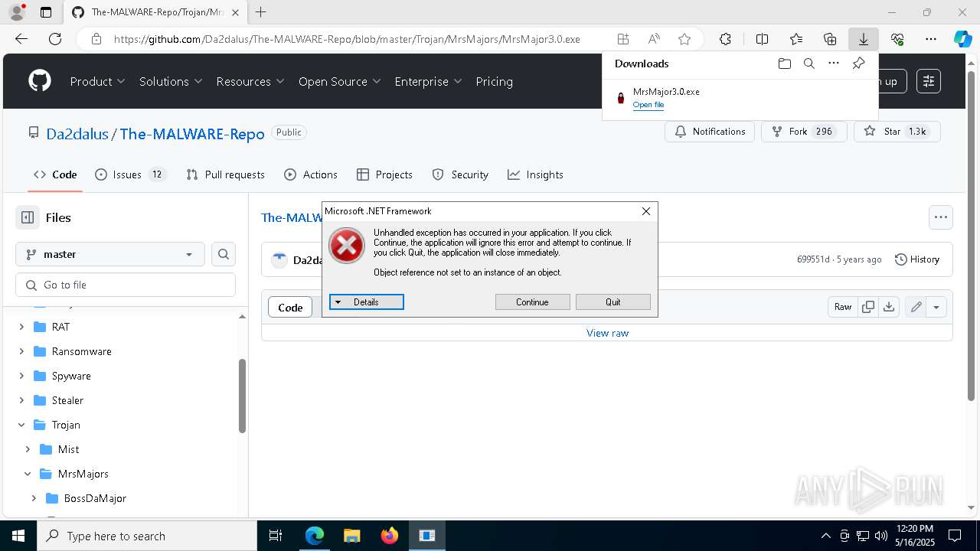Open the Actions tab
980x551 pixels.
[311, 174]
